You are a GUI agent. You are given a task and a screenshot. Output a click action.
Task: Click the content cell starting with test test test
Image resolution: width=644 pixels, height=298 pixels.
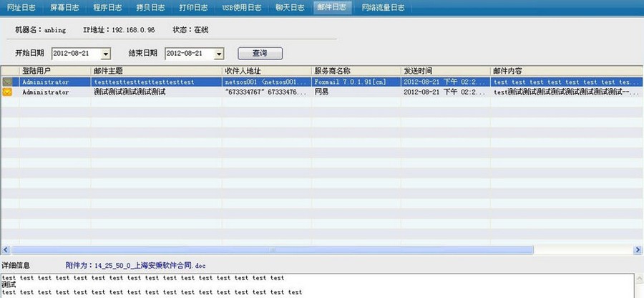(x=567, y=82)
